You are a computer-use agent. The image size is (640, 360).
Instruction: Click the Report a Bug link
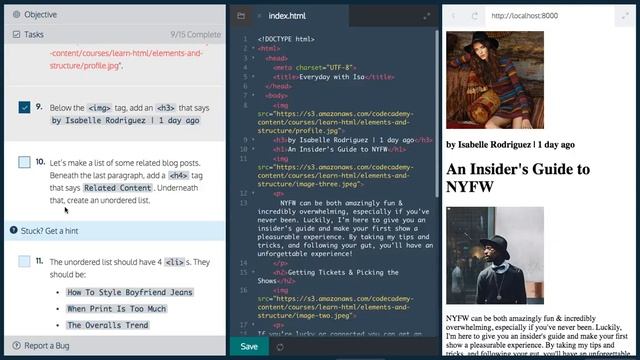[47, 345]
